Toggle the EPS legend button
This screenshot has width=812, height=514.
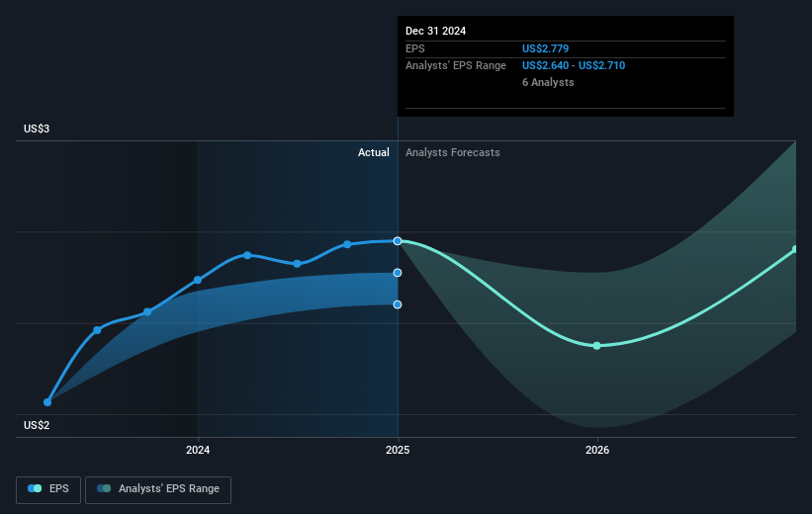pyautogui.click(x=48, y=489)
